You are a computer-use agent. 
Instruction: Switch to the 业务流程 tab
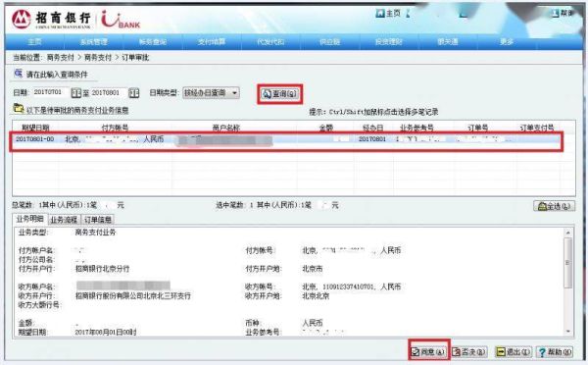coord(64,220)
